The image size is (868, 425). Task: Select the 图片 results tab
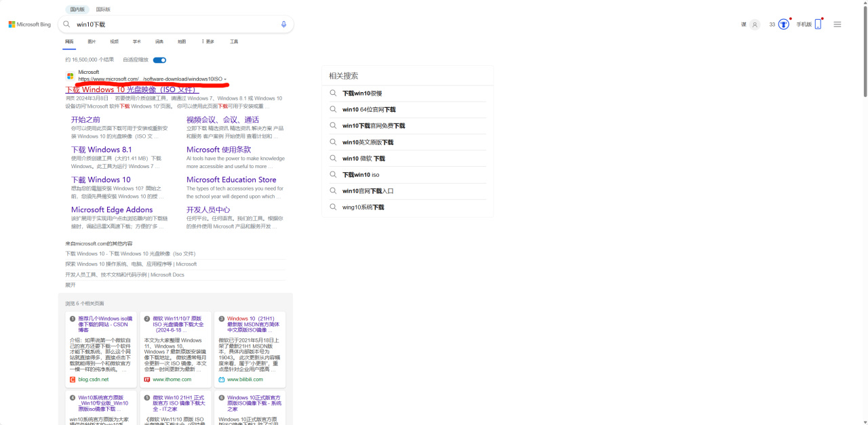coord(92,41)
